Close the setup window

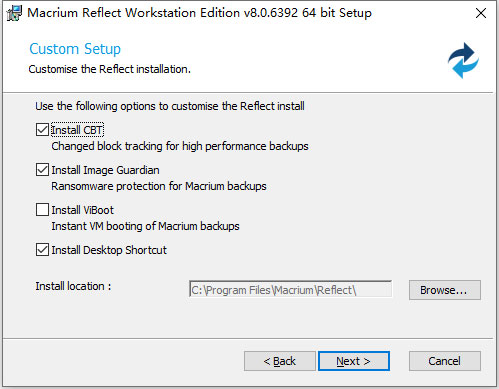(481, 13)
